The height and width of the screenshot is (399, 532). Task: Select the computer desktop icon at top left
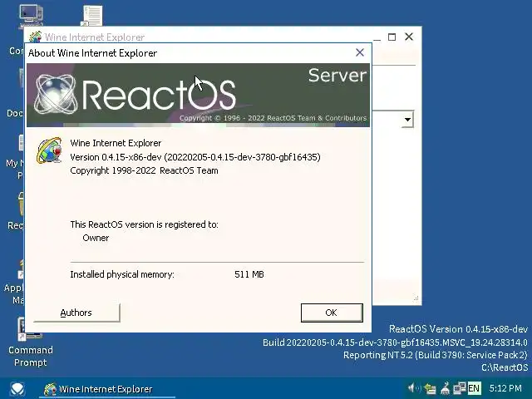31,15
